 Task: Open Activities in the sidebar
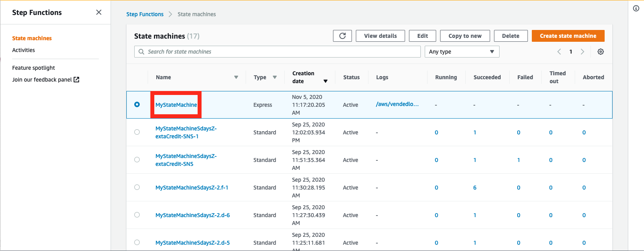pyautogui.click(x=24, y=50)
